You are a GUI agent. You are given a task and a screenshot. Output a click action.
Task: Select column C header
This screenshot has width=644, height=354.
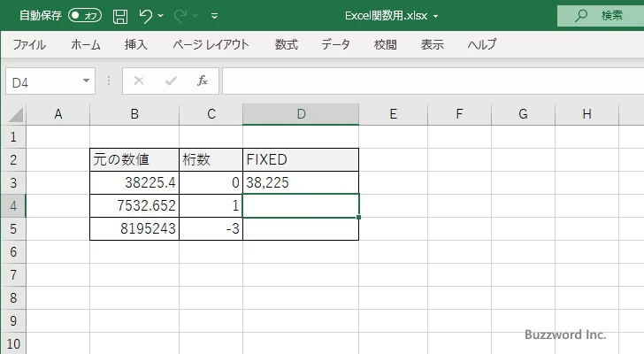211,114
